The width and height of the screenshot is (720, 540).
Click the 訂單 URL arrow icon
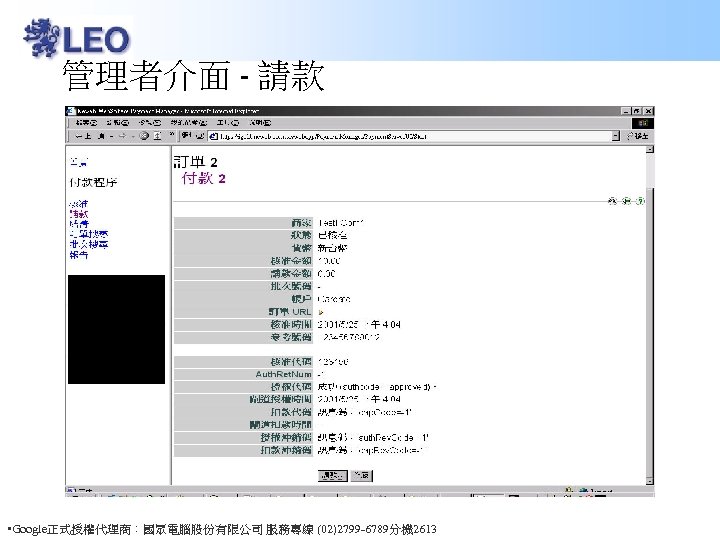[321, 312]
